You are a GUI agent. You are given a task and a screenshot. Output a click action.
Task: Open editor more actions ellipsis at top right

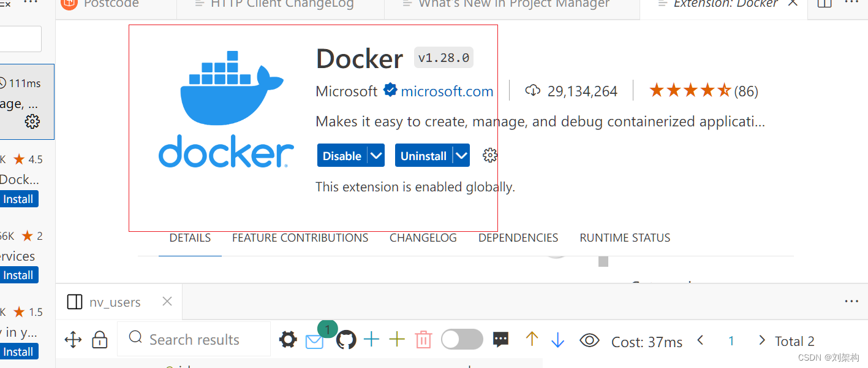[x=851, y=3]
